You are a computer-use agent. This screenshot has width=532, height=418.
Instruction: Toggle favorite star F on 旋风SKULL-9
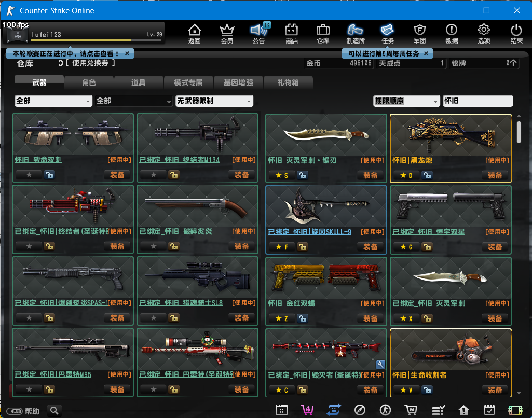(x=282, y=247)
